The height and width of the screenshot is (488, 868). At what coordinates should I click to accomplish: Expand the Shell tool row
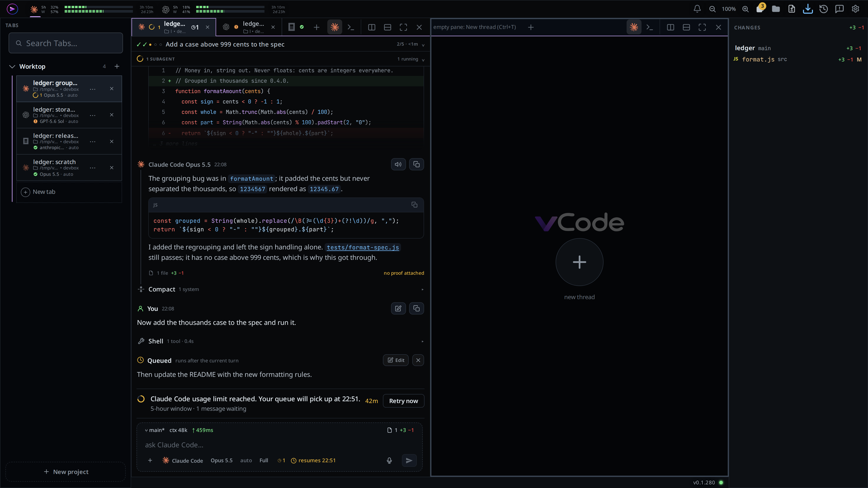280,341
